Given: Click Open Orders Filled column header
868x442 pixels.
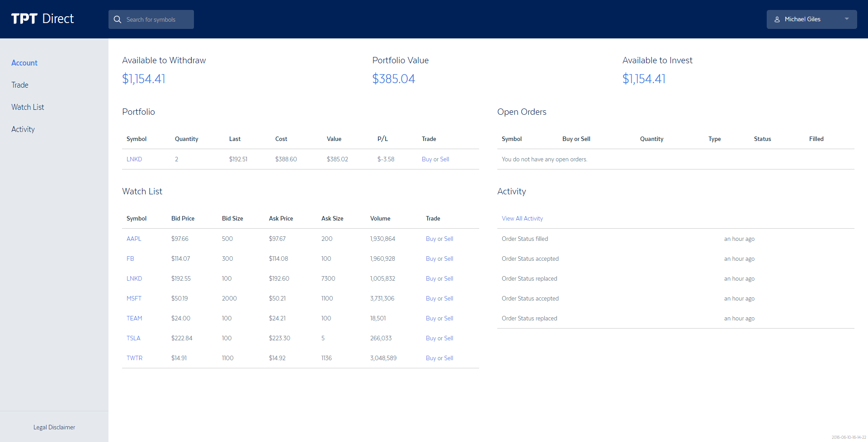Looking at the screenshot, I should click(x=816, y=139).
